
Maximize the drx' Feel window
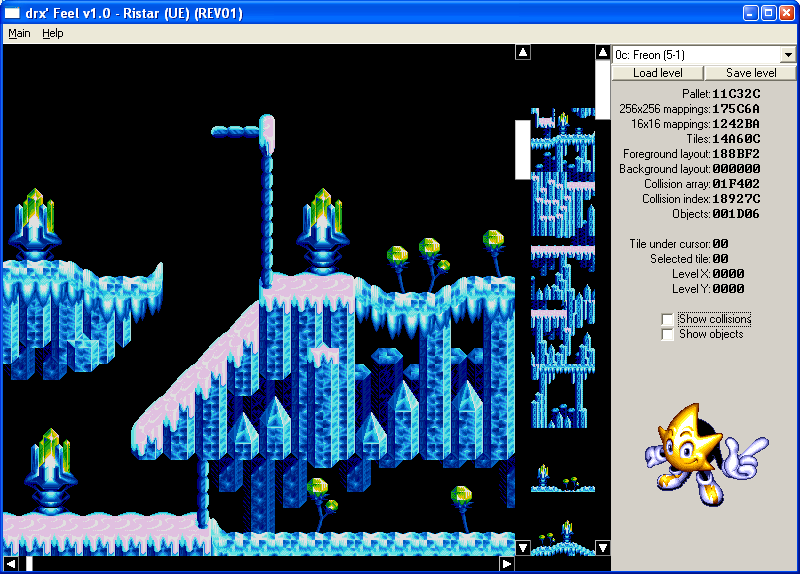(768, 13)
